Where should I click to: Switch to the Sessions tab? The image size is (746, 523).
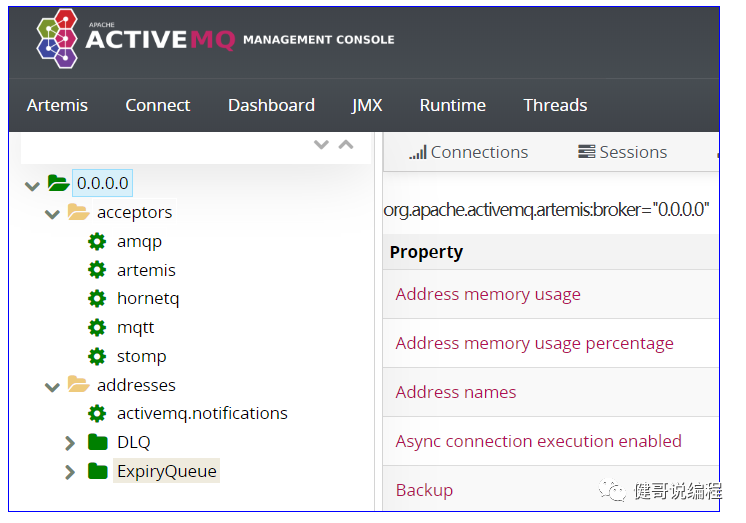click(622, 152)
